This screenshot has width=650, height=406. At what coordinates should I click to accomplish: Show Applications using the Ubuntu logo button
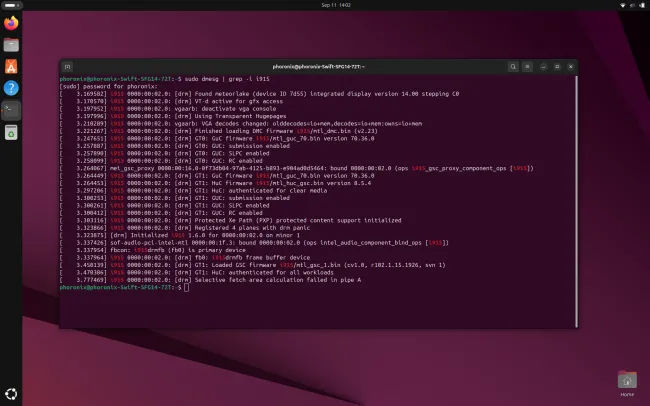(11, 394)
